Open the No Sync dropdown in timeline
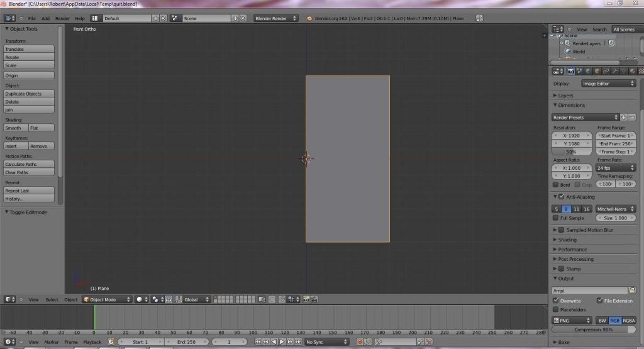Screen dimensions: 644x349 point(326,341)
